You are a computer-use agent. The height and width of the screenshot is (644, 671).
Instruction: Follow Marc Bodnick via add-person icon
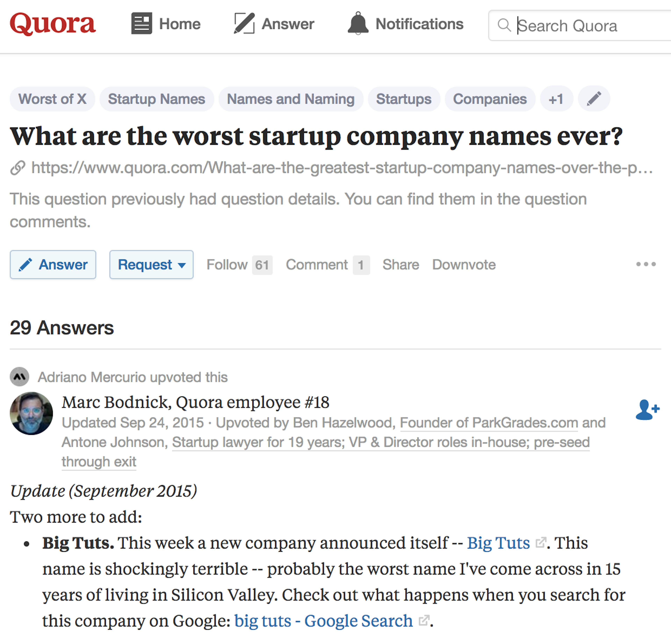pos(647,409)
